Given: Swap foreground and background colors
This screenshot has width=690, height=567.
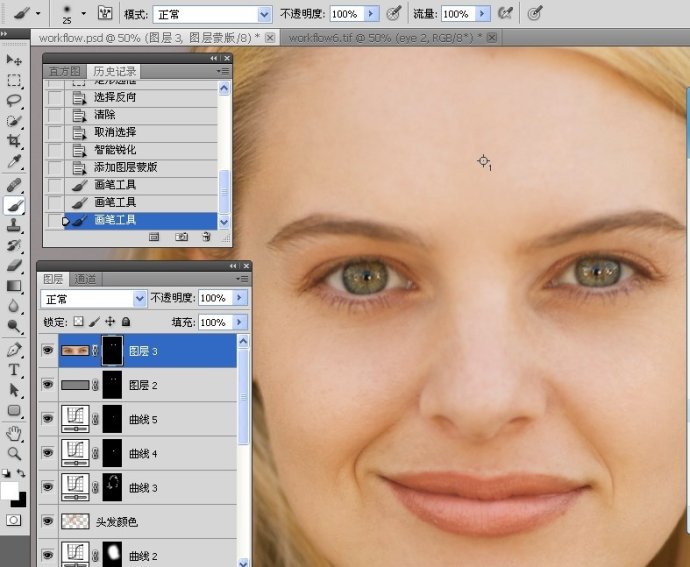Looking at the screenshot, I should (x=21, y=473).
